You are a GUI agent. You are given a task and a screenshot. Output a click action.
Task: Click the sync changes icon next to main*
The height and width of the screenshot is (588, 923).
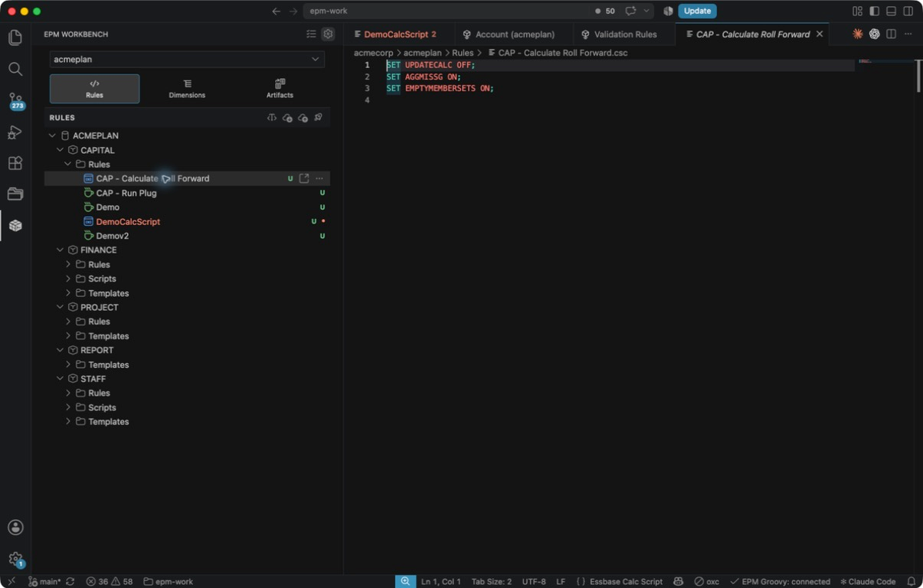[x=70, y=582]
